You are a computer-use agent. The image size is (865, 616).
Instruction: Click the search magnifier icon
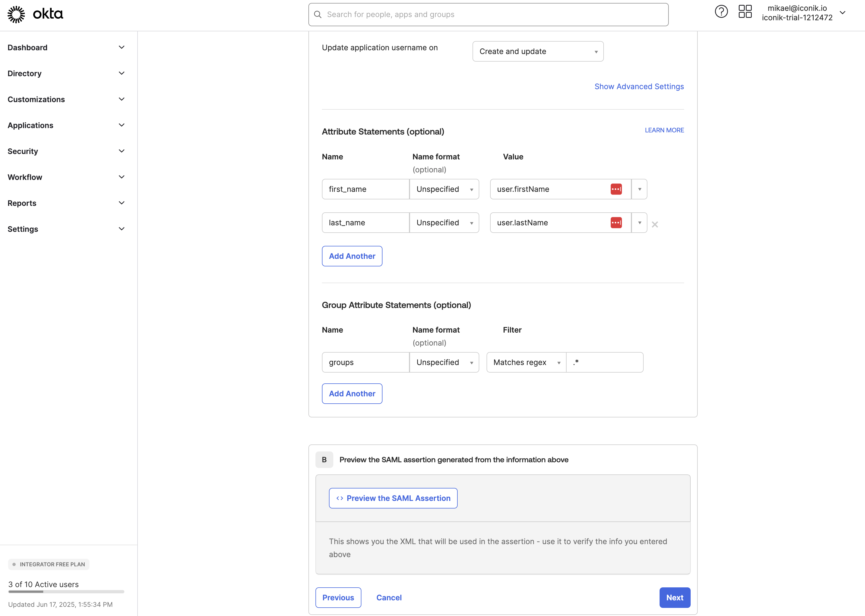coord(318,14)
